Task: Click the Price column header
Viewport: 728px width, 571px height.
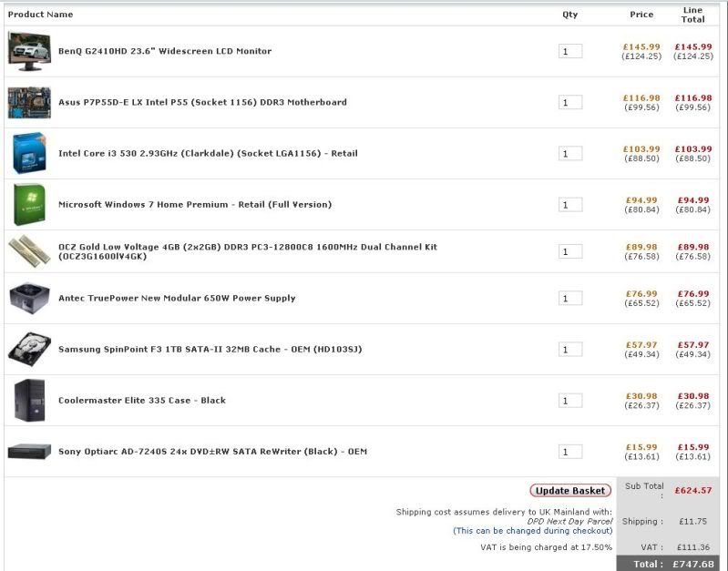Action: 641,15
